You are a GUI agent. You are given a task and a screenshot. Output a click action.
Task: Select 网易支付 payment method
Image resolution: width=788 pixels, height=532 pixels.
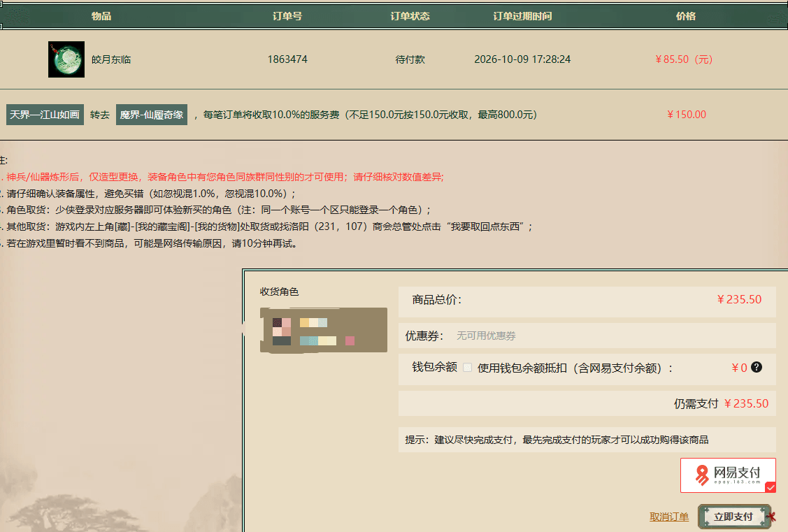728,475
